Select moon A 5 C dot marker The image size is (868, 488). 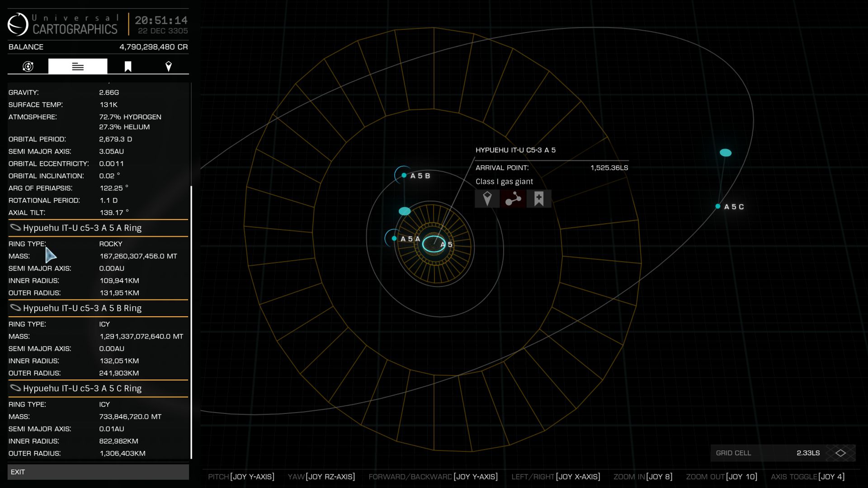pos(718,206)
